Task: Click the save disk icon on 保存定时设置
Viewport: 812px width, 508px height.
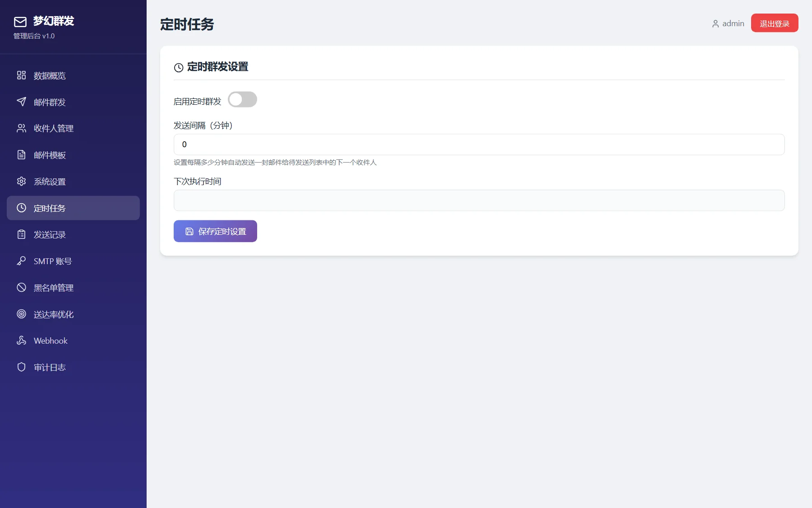Action: point(189,231)
